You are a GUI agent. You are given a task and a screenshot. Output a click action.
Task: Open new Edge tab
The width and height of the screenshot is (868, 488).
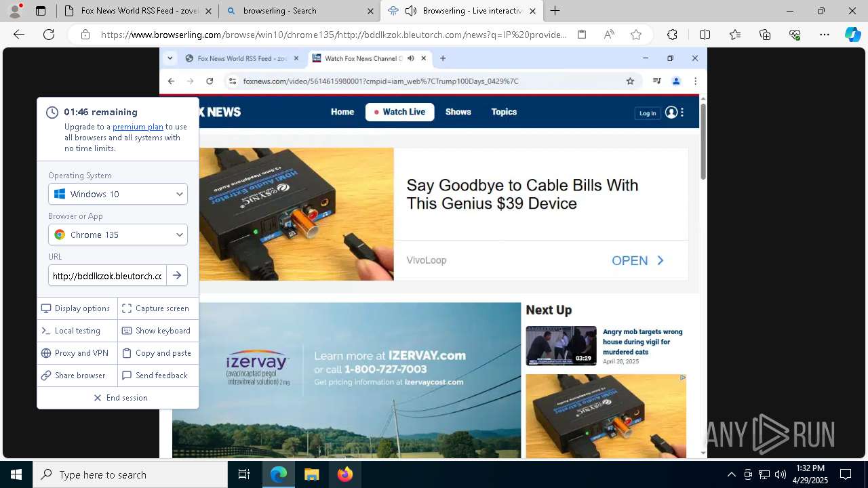pos(555,11)
